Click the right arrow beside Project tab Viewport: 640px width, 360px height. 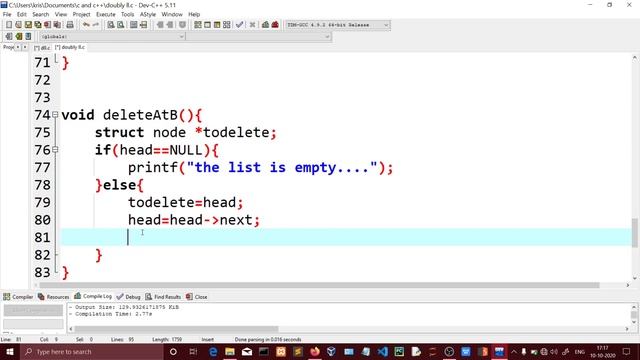[x=24, y=47]
